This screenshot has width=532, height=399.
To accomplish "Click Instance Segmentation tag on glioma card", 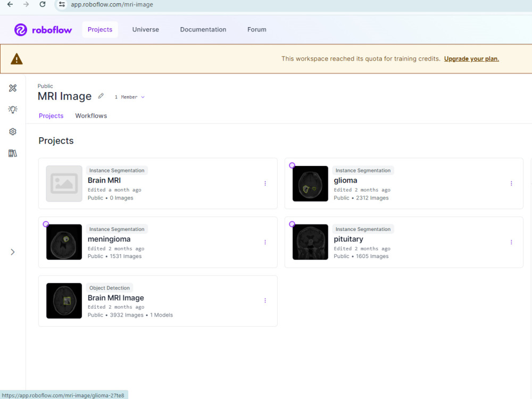I will point(363,170).
